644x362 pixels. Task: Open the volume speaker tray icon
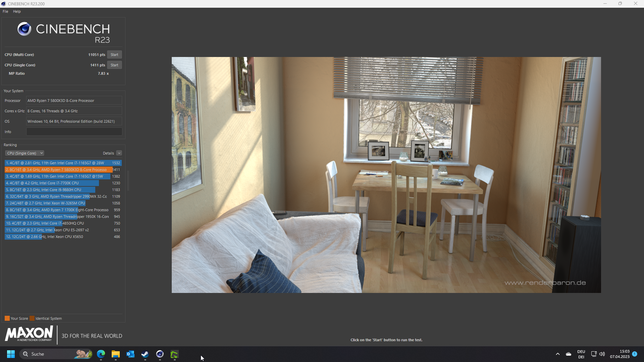click(x=602, y=354)
